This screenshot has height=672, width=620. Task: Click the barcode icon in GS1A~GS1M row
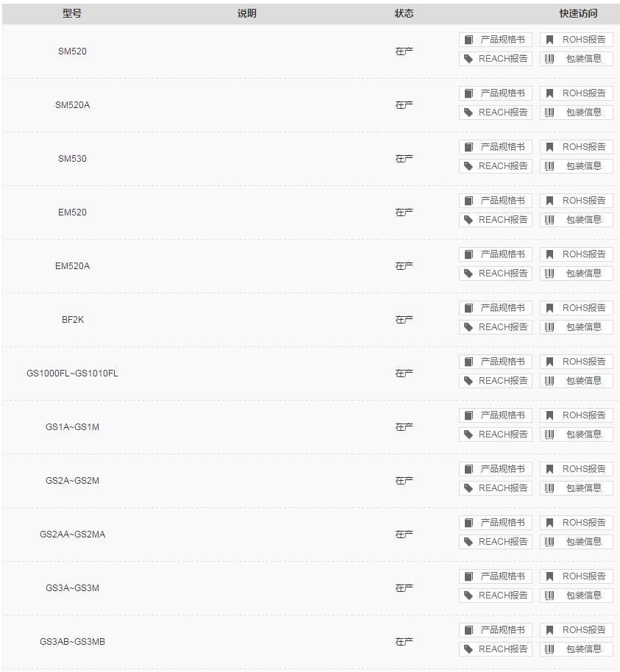pos(549,435)
